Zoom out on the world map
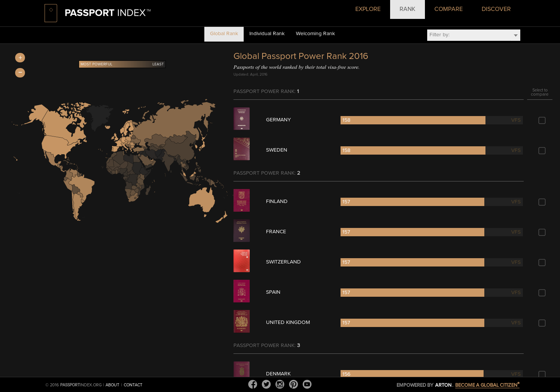The height and width of the screenshot is (392, 560). tap(20, 73)
